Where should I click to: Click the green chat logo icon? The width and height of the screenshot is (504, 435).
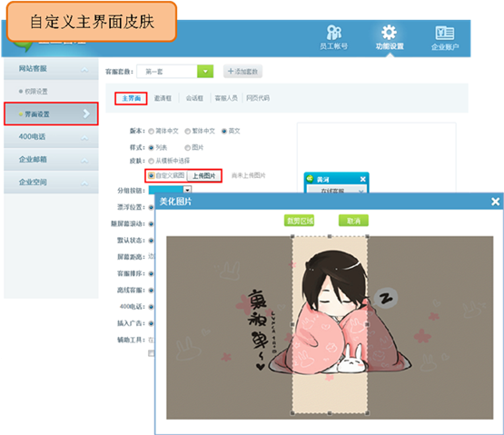23,47
